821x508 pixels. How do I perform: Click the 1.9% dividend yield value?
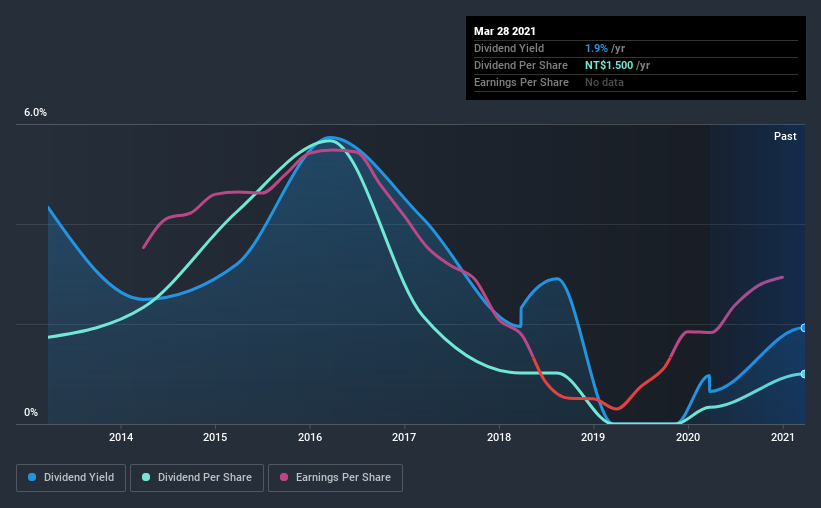pyautogui.click(x=596, y=48)
